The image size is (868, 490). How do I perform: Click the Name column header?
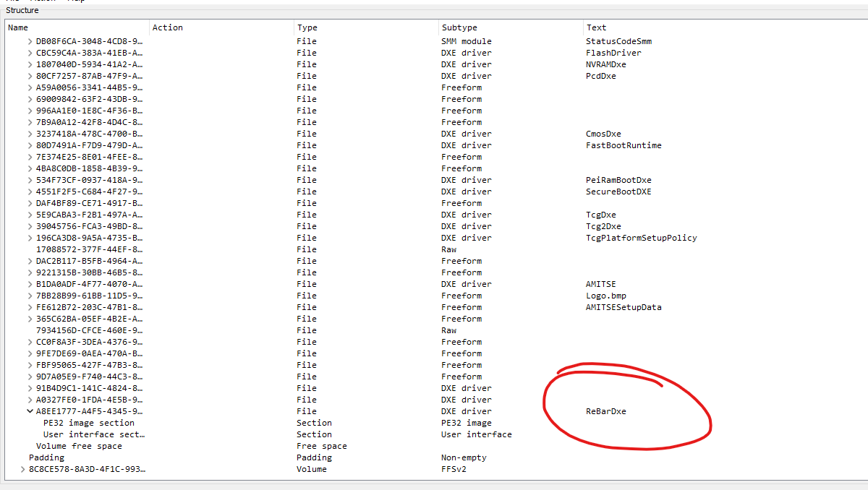coord(77,27)
